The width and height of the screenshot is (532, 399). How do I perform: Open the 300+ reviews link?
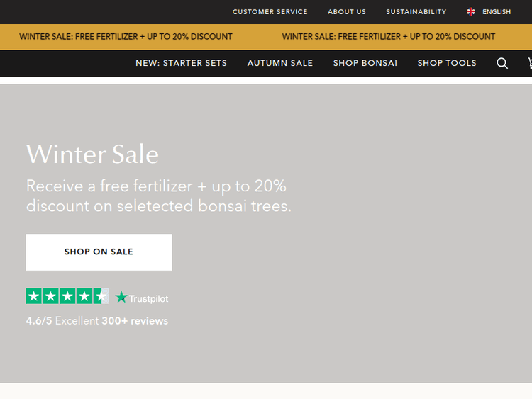click(x=135, y=321)
